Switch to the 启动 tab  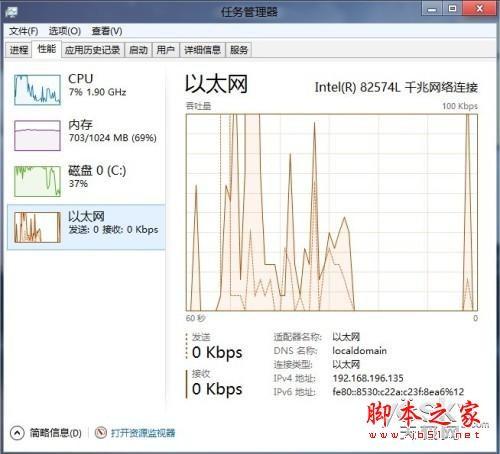coord(138,50)
